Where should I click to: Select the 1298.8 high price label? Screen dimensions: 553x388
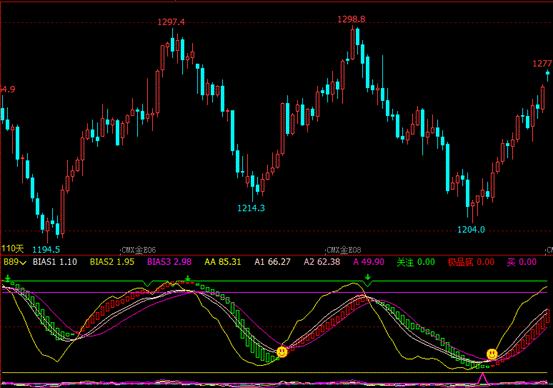(x=351, y=19)
